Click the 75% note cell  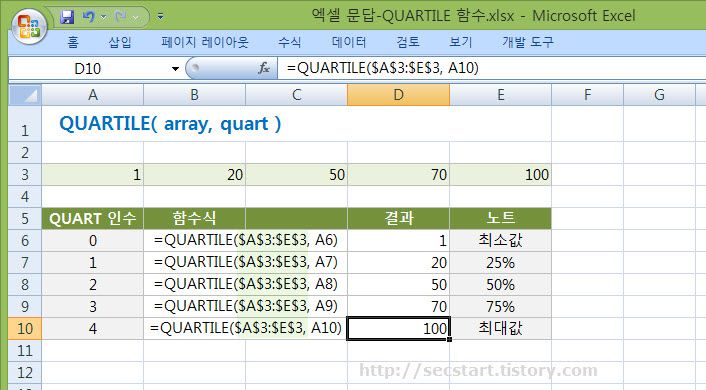pos(501,307)
